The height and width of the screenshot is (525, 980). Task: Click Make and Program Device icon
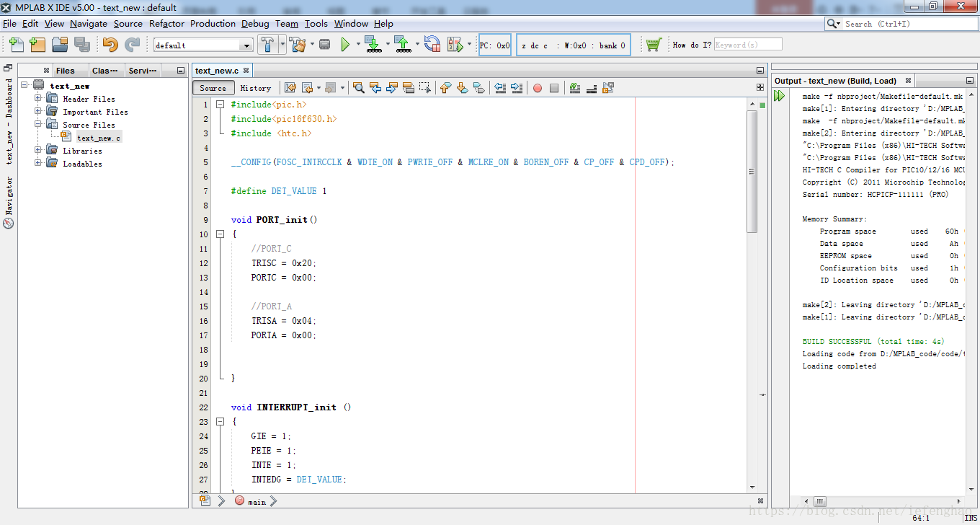coord(373,45)
